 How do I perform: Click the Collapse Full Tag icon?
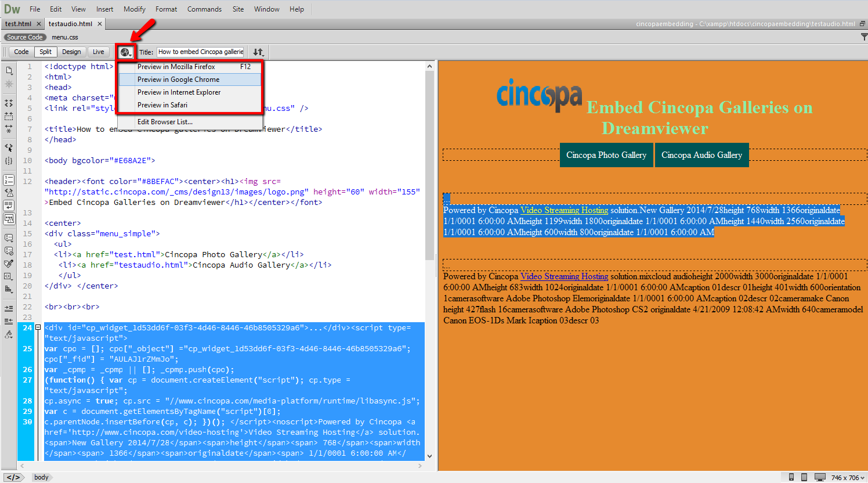click(9, 103)
